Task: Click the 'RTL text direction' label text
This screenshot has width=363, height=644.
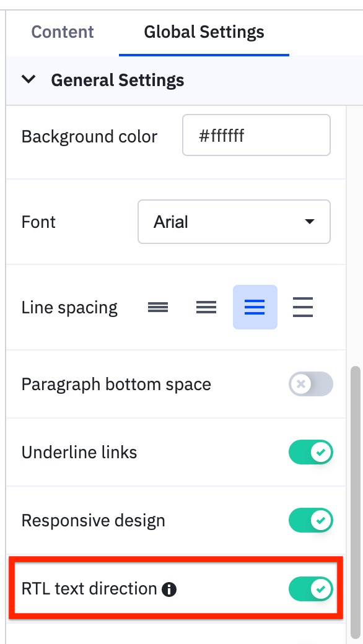Action: 89,589
